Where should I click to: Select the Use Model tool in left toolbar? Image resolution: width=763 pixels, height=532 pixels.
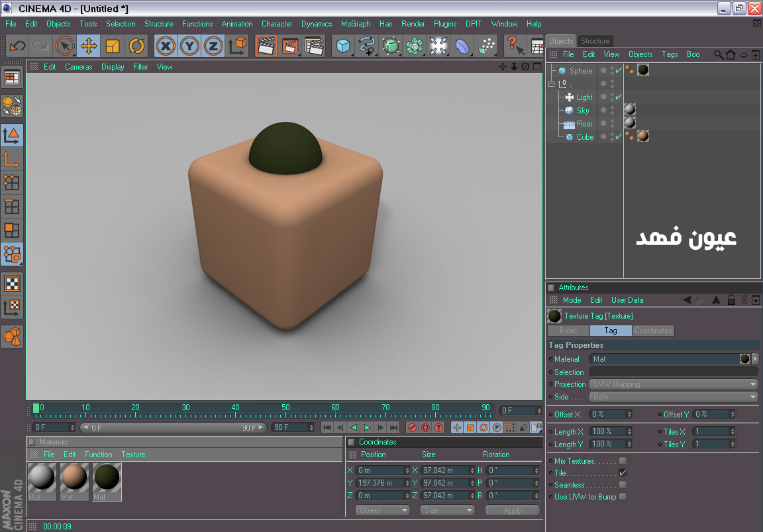[12, 135]
